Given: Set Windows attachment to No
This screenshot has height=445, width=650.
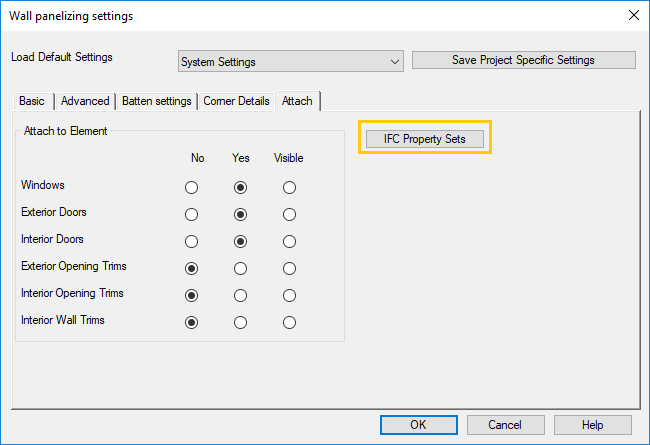Looking at the screenshot, I should coord(192,187).
